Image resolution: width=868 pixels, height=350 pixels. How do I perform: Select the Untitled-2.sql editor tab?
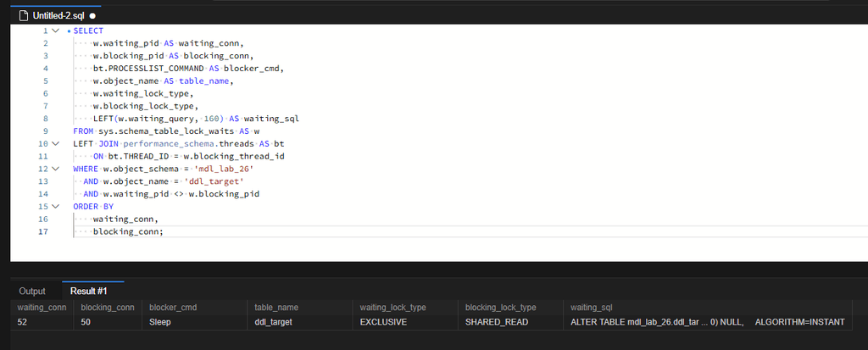coord(58,15)
